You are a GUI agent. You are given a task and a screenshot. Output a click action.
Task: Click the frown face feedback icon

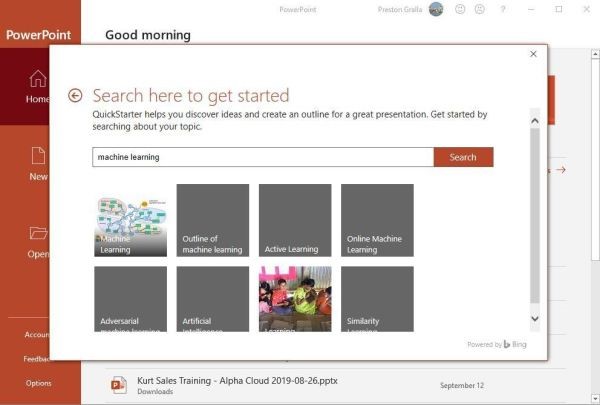(480, 9)
